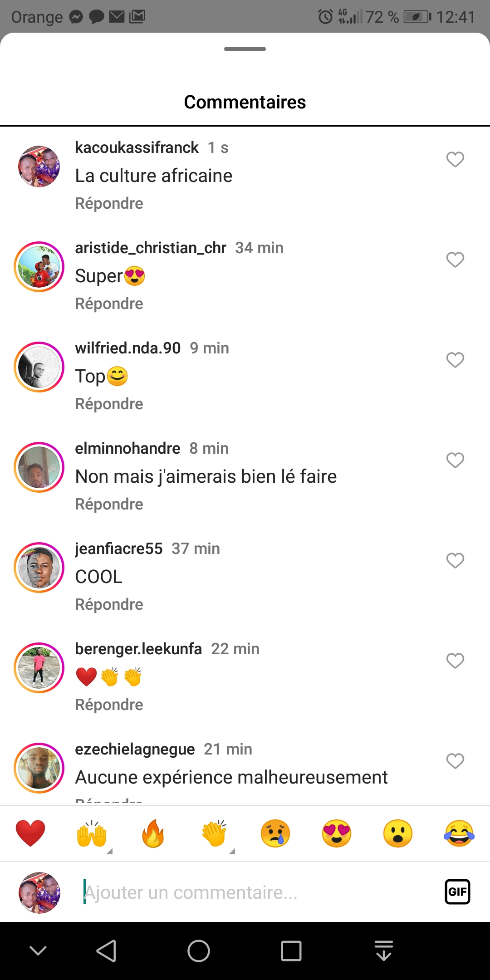Pull down the notification drawer arrow

[x=384, y=951]
